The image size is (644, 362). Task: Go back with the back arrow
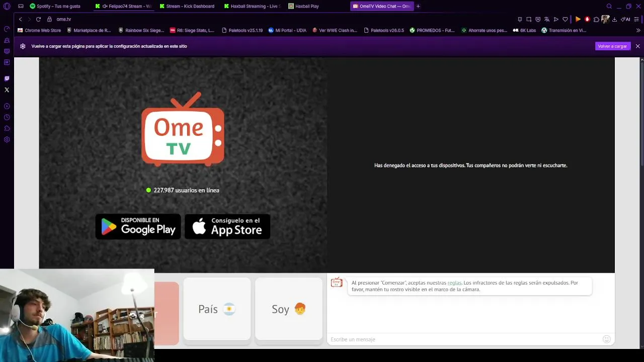pyautogui.click(x=20, y=19)
